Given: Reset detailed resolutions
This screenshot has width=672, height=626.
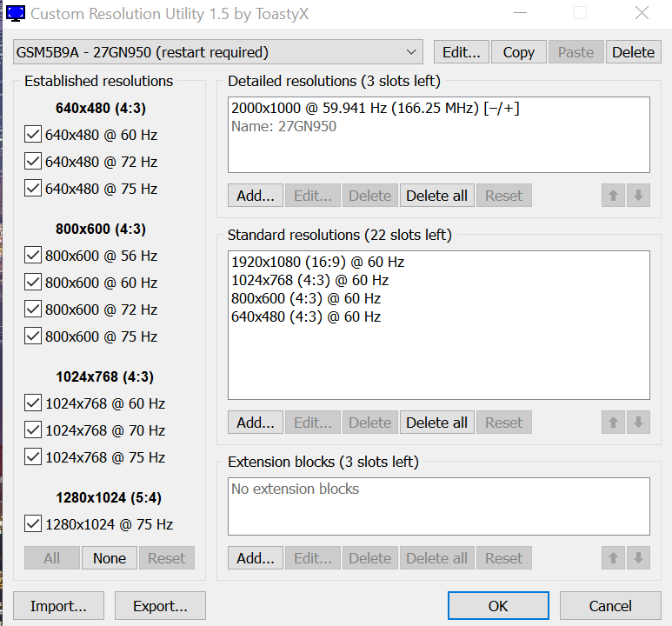Looking at the screenshot, I should tap(504, 196).
